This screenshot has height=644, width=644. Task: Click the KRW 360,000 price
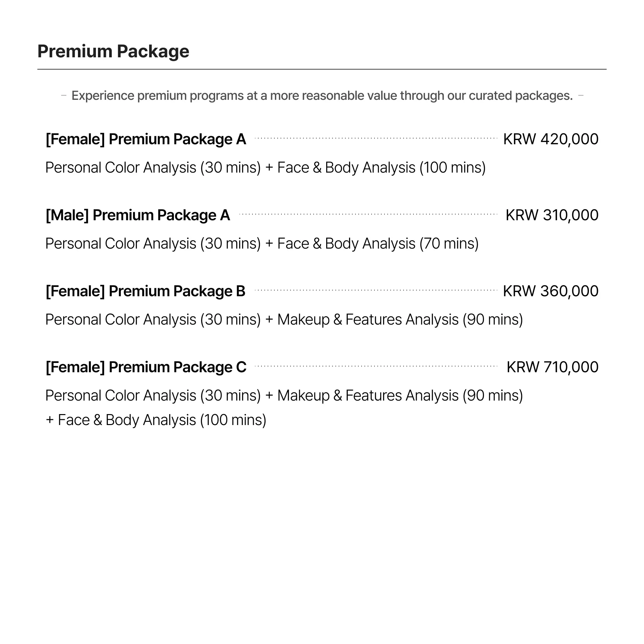click(550, 291)
